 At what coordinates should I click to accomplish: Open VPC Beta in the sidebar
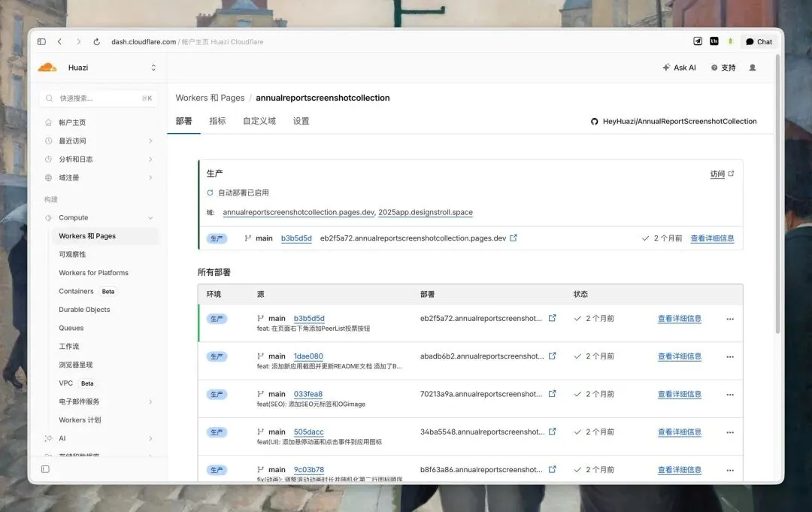coord(76,383)
